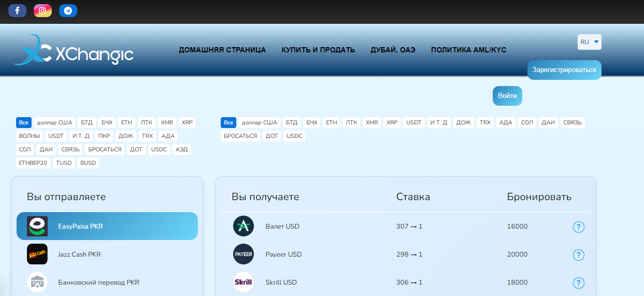Click the Войти login button
The height and width of the screenshot is (296, 644).
click(507, 96)
